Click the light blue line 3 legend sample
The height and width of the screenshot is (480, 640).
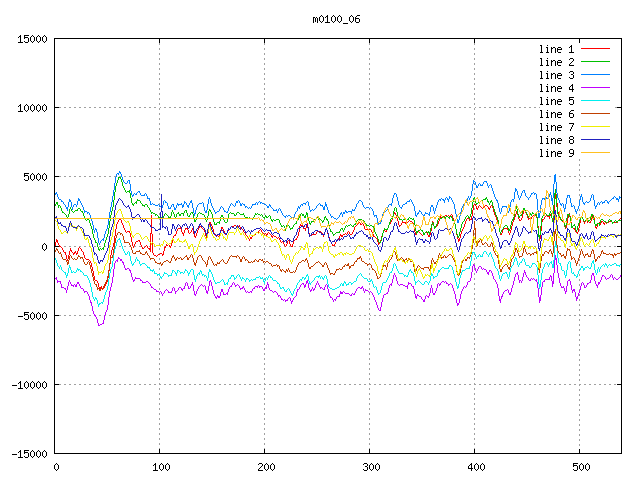coord(596,75)
